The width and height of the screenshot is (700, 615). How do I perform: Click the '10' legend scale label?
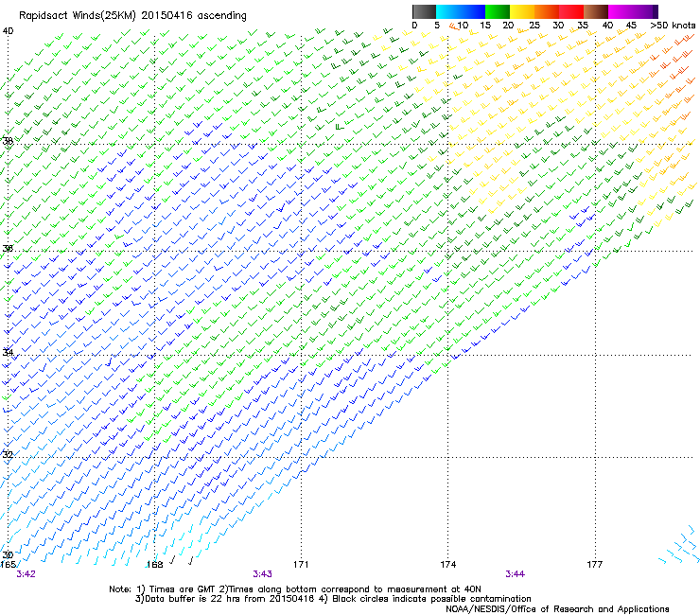point(463,26)
